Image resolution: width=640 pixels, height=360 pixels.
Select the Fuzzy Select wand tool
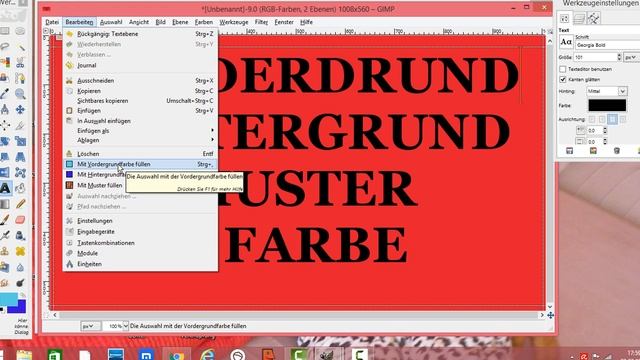coord(20,47)
